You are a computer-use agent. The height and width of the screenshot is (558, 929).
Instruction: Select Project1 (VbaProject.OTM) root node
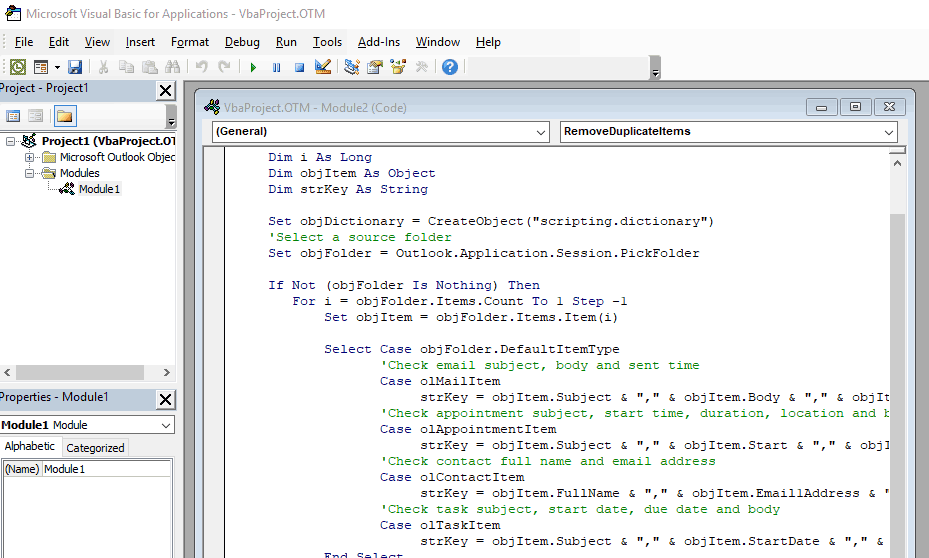[108, 141]
